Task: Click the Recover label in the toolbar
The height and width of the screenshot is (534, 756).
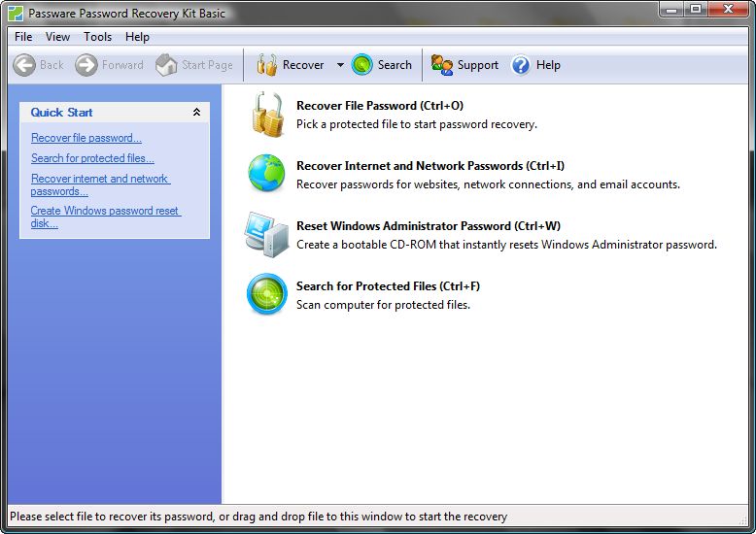Action: click(303, 65)
